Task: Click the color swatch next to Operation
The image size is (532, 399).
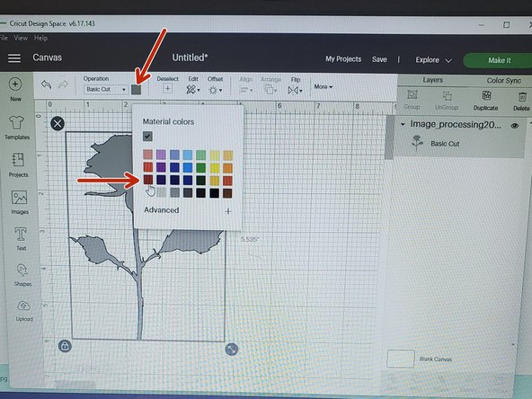Action: click(136, 90)
